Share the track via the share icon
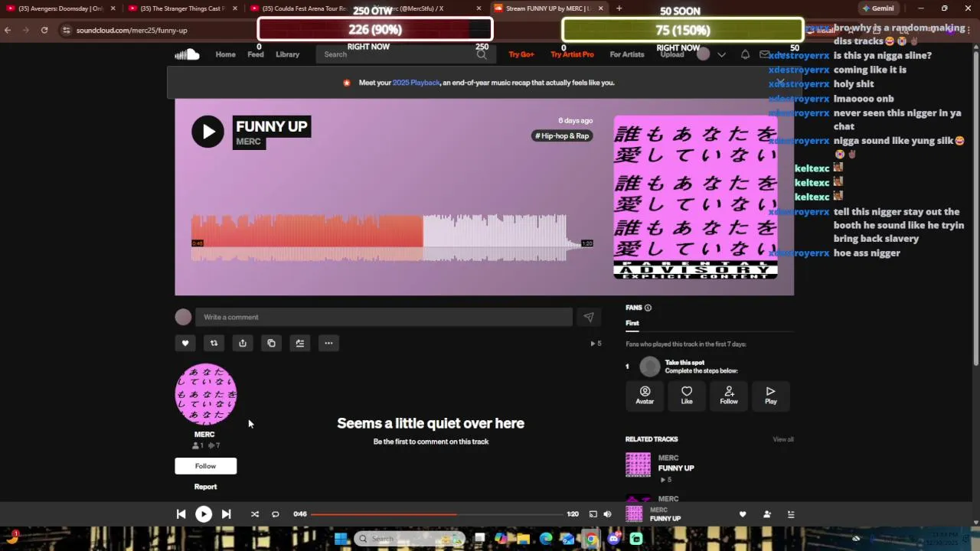Image resolution: width=980 pixels, height=551 pixels. pos(243,343)
